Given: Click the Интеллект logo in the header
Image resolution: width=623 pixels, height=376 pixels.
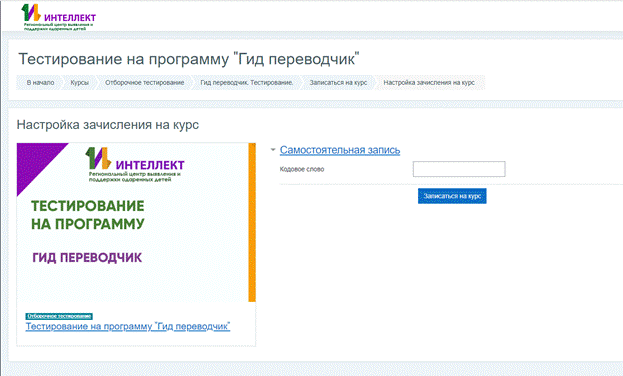Looking at the screenshot, I should (x=58, y=17).
